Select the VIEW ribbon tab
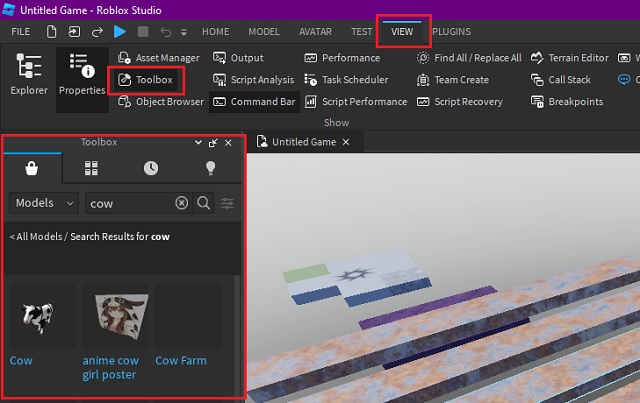This screenshot has width=640, height=403. pyautogui.click(x=402, y=31)
